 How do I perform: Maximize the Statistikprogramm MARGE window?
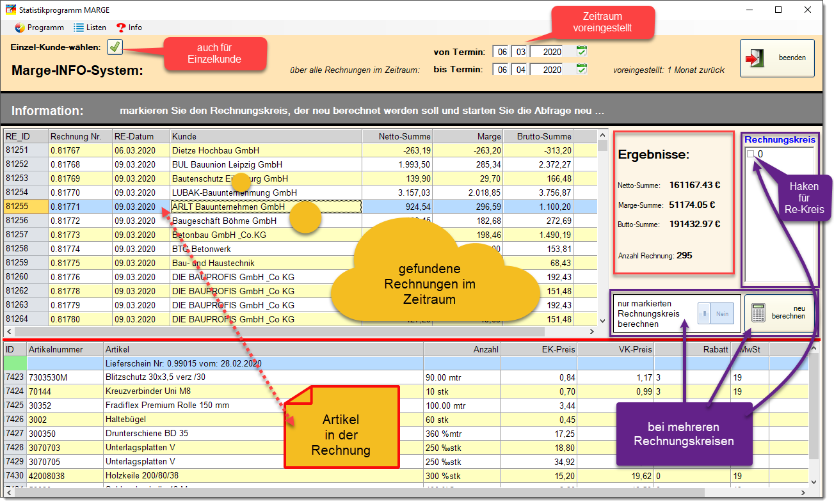point(778,10)
